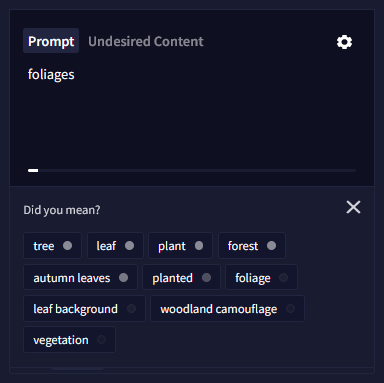Pick the planted suggestion tag

(181, 277)
